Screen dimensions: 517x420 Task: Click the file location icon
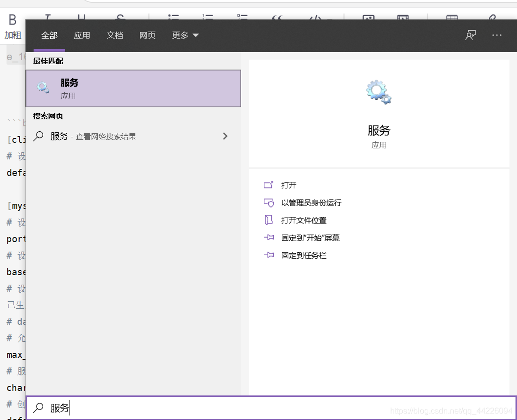(269, 220)
